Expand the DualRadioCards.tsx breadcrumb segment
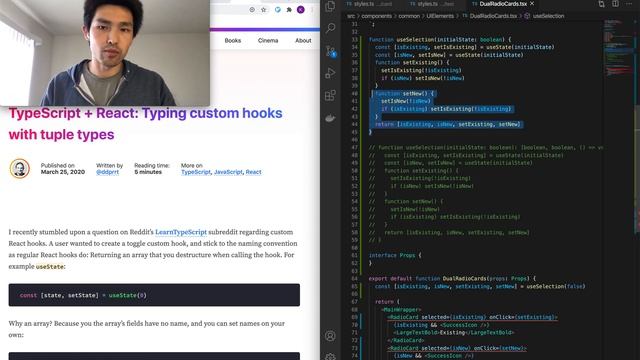 (x=493, y=16)
